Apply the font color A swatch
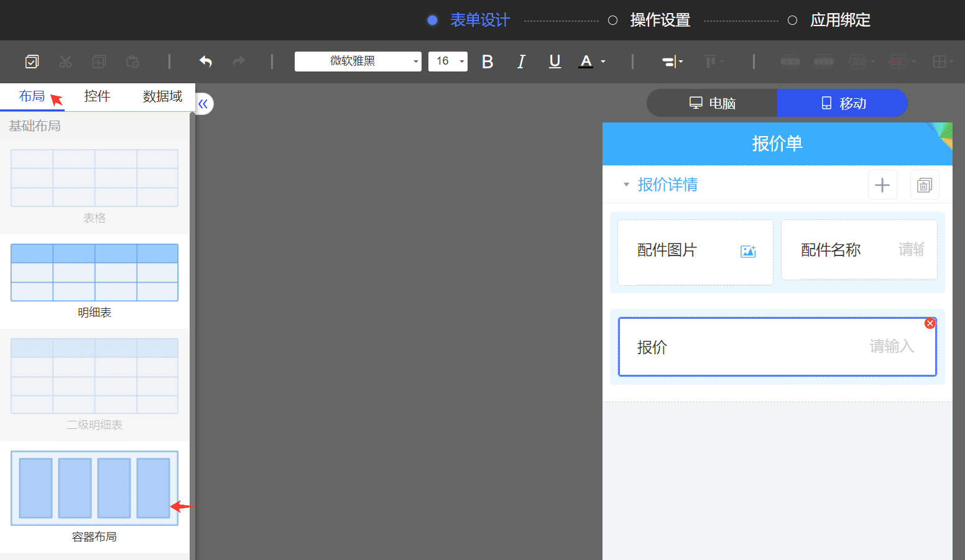965x560 pixels. pos(586,61)
